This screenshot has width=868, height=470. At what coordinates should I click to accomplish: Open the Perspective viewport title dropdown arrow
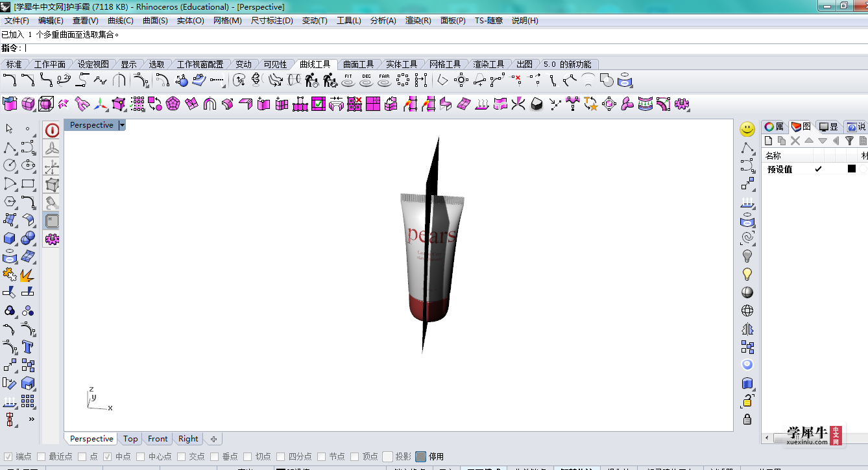[x=122, y=125]
